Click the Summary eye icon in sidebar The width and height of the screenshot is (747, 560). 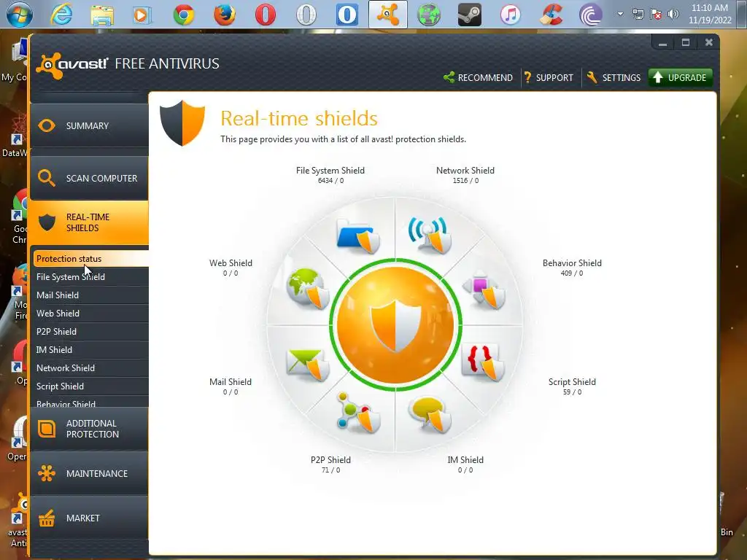(x=47, y=125)
